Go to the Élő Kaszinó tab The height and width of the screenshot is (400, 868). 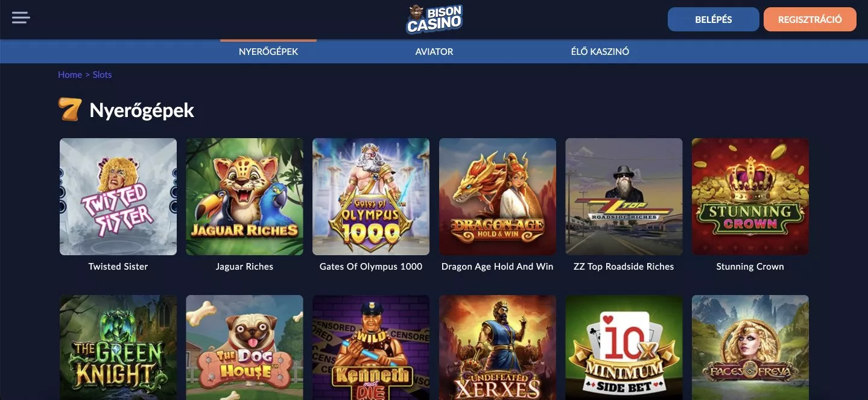coord(600,52)
